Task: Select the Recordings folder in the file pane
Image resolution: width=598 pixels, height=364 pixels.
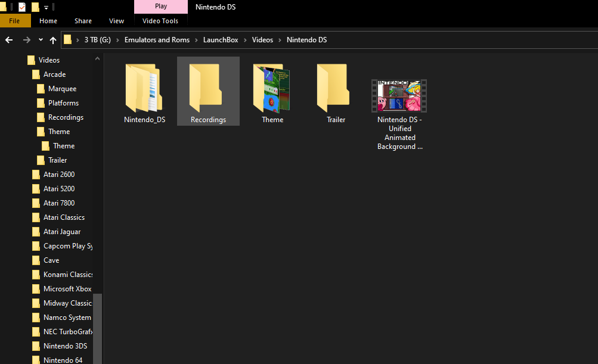Action: click(x=208, y=92)
